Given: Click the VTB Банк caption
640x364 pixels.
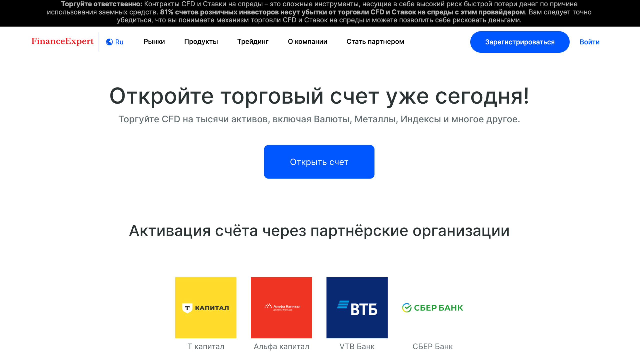Looking at the screenshot, I should (x=357, y=347).
